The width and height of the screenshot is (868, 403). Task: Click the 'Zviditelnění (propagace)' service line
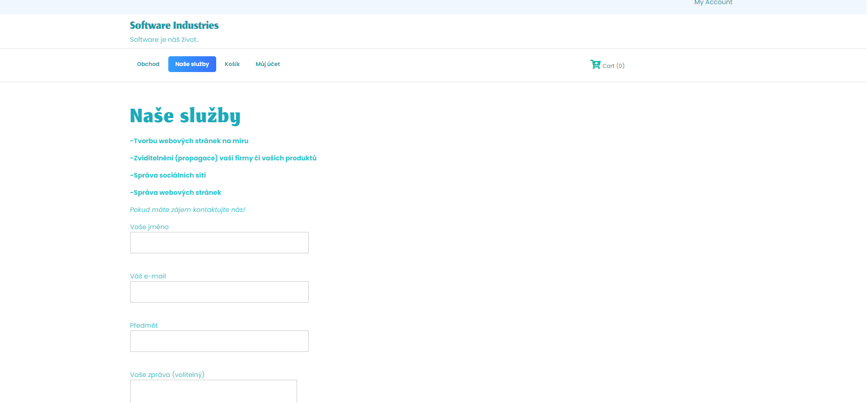pyautogui.click(x=223, y=158)
